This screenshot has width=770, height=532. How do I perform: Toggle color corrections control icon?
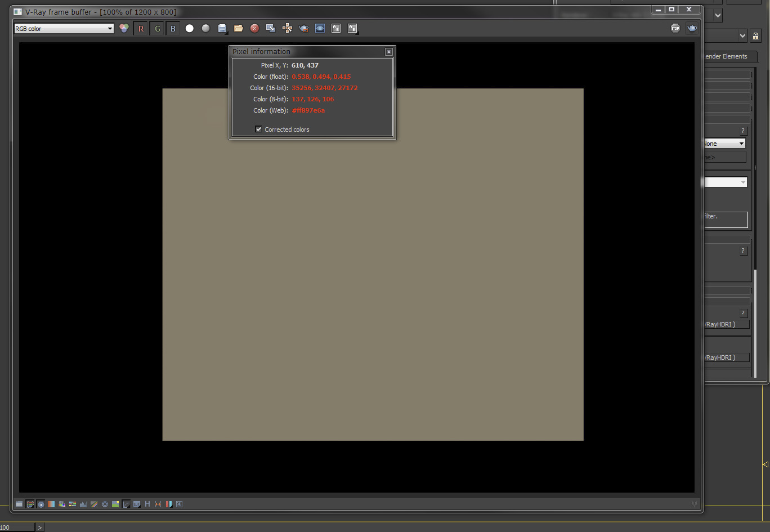(30, 504)
